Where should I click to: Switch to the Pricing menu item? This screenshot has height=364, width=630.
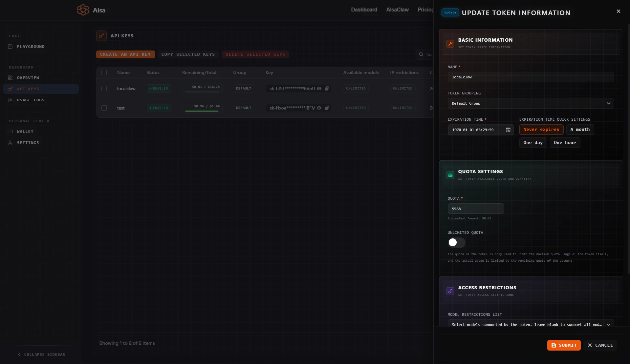coord(425,10)
